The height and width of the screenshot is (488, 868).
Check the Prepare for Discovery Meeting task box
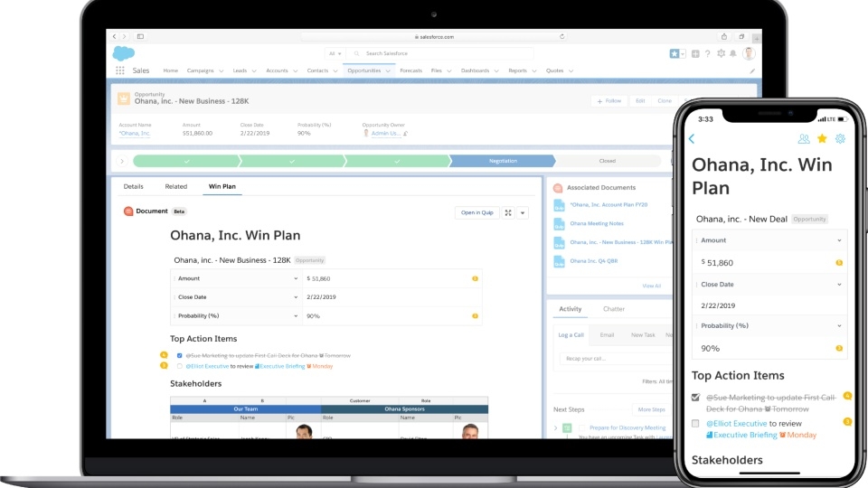pyautogui.click(x=581, y=427)
